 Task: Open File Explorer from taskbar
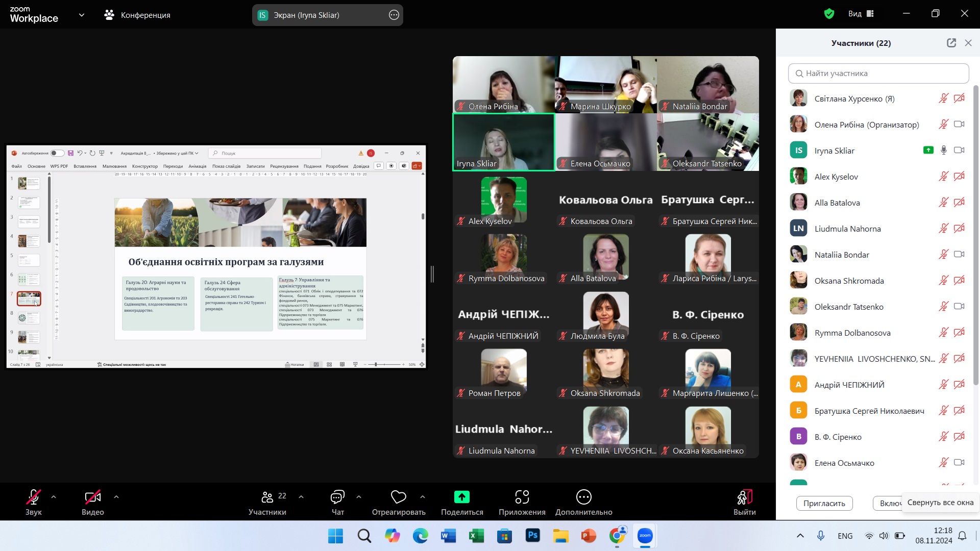point(560,536)
